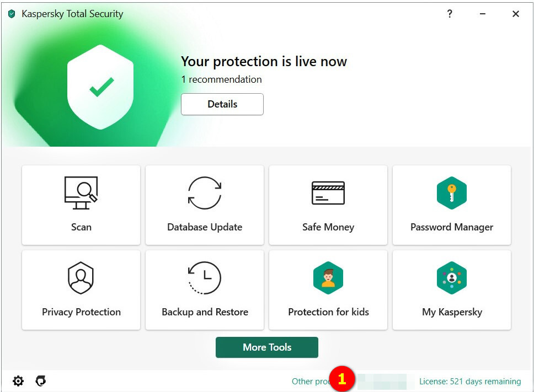534x392 pixels.
Task: Open the My Kaspersky hexagon icon
Action: [x=452, y=278]
